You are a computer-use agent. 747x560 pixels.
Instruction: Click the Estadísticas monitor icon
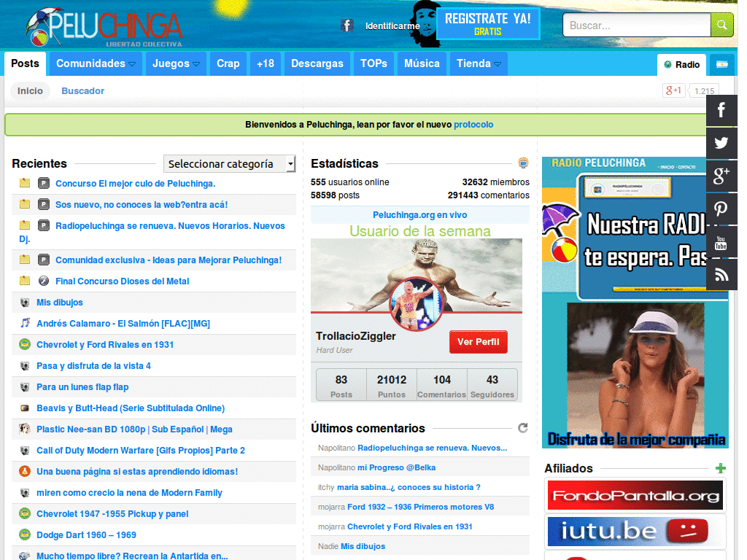click(x=523, y=163)
